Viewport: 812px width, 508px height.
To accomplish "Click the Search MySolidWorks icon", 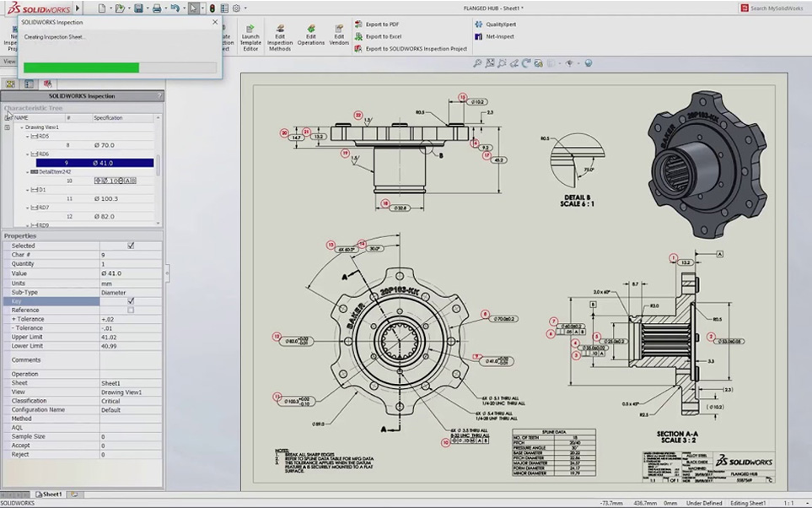I will coord(745,8).
